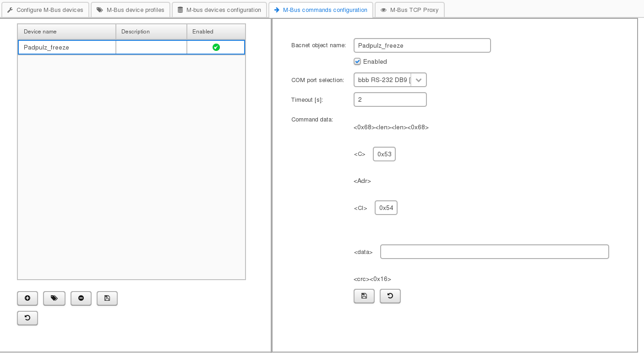Image resolution: width=644 pixels, height=353 pixels.
Task: Click the Description column header
Action: point(151,32)
